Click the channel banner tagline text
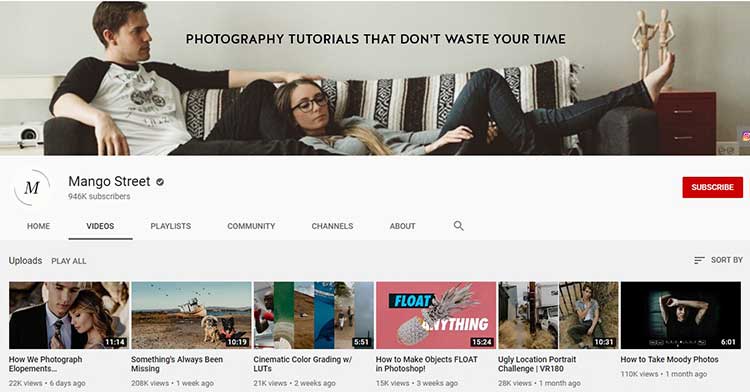Screen dimensions: 750x392 [x=375, y=39]
